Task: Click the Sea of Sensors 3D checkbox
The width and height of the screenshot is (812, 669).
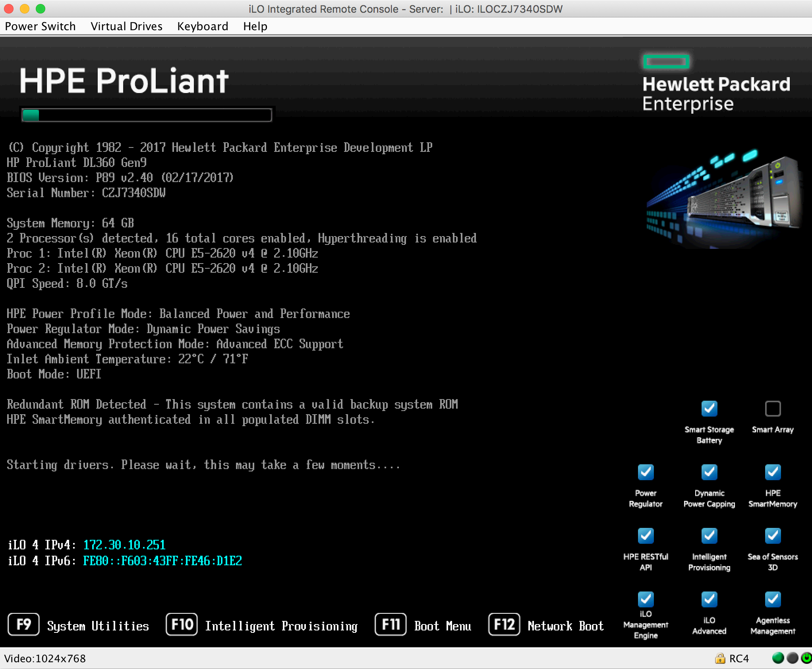Action: (x=773, y=535)
